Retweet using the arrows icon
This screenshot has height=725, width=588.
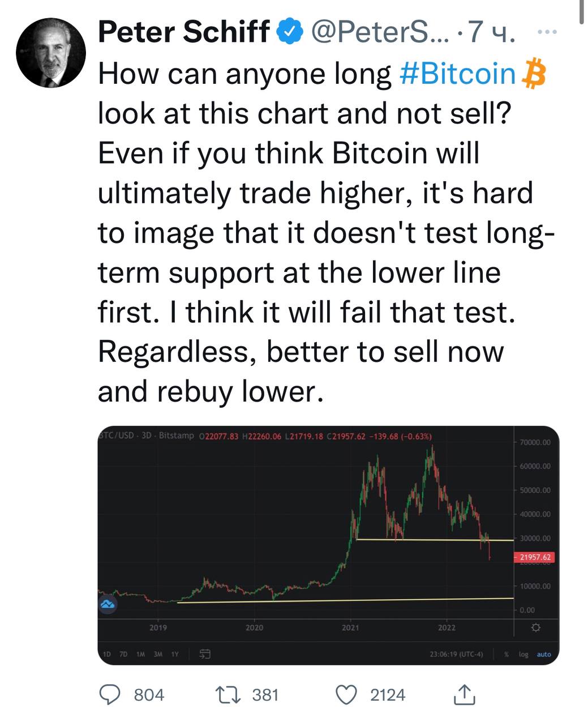pyautogui.click(x=229, y=694)
